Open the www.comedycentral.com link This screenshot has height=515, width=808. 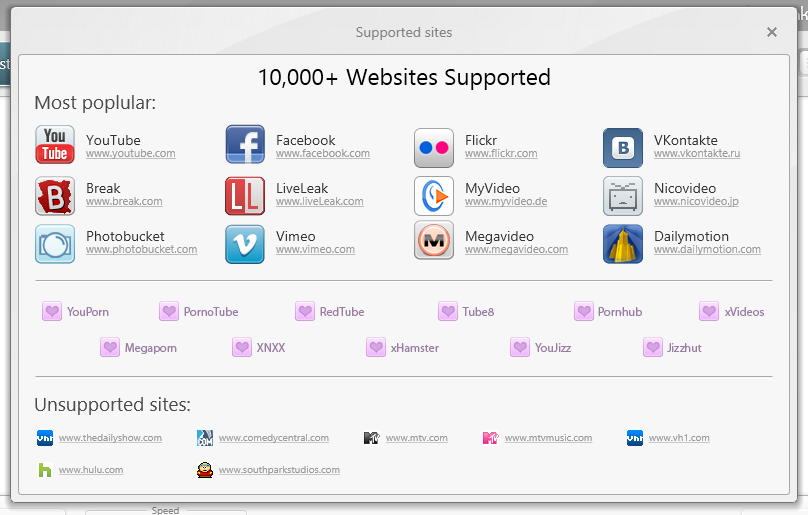(274, 438)
